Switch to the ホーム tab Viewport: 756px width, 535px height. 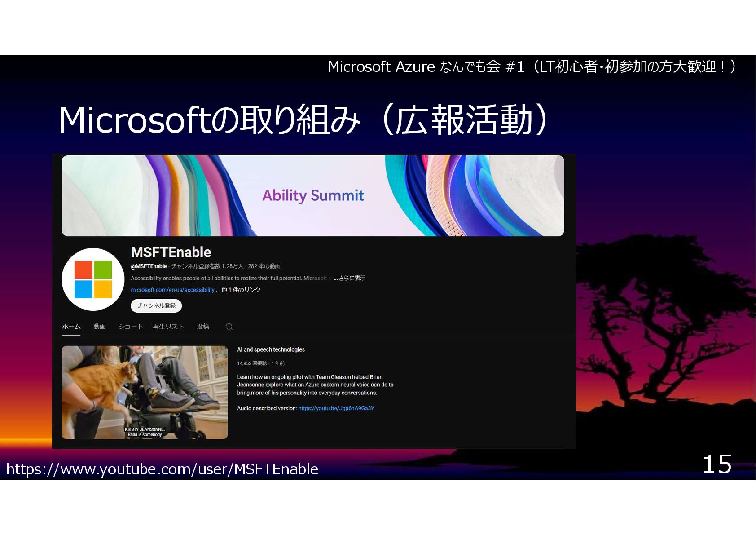(71, 327)
